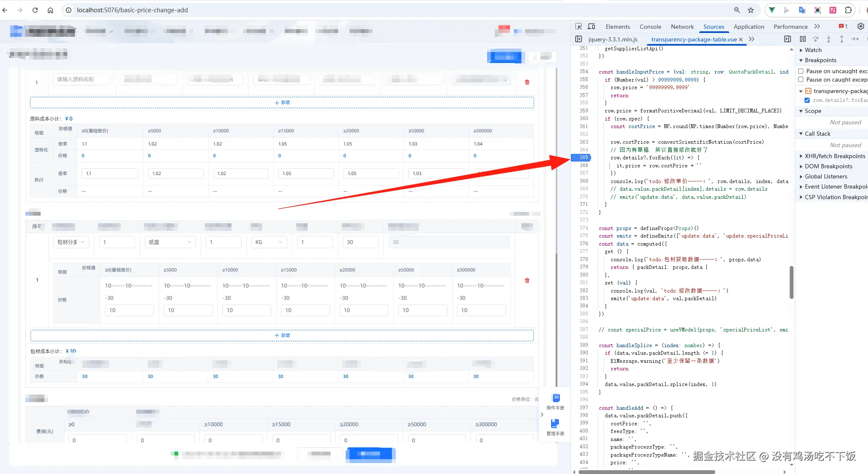This screenshot has height=474, width=868.
Task: Enable Pause on caught exceptions
Action: pyautogui.click(x=801, y=79)
